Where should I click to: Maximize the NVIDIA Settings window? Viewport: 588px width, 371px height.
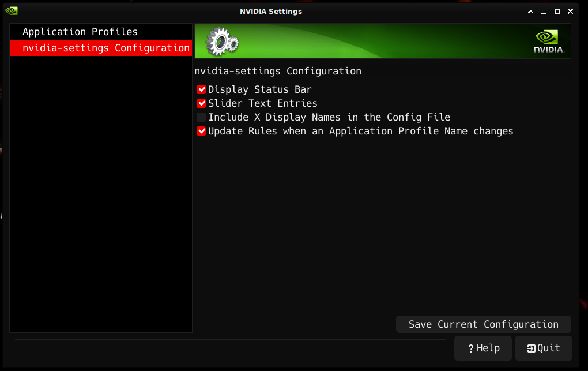pos(557,12)
